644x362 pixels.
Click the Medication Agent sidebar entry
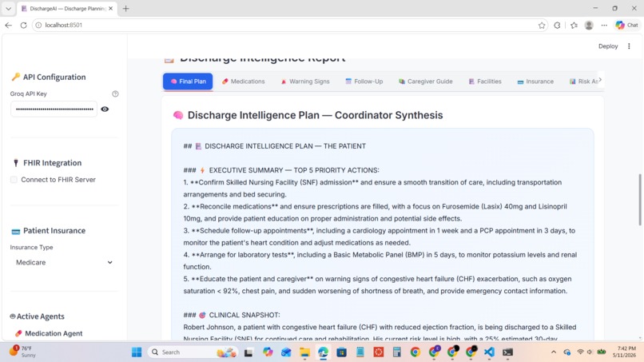click(x=49, y=333)
